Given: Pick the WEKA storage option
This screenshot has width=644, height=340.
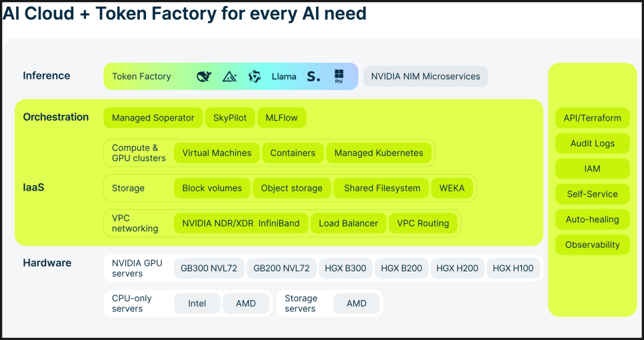Looking at the screenshot, I should (x=452, y=188).
